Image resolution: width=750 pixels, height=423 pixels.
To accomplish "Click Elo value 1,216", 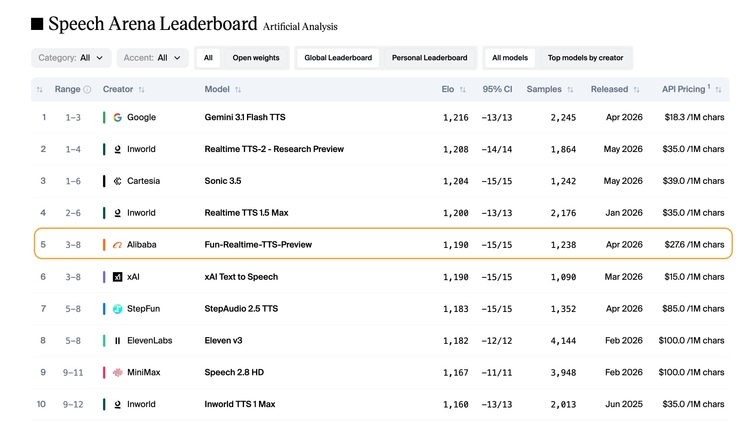I will point(456,118).
